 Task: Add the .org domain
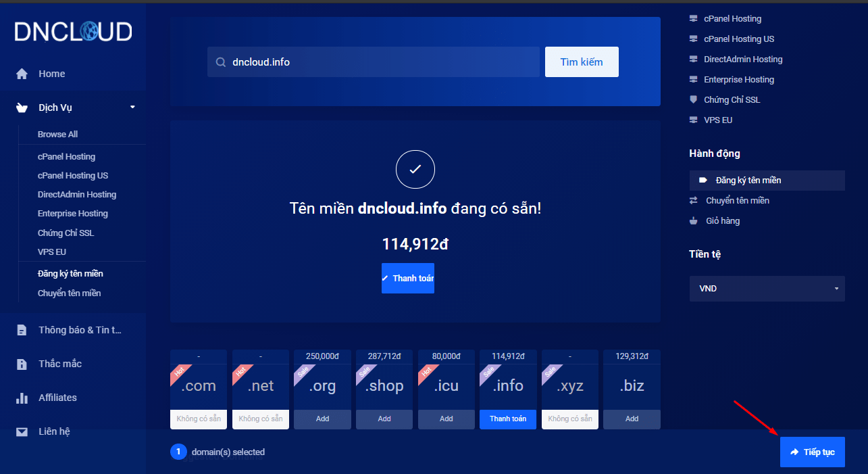pyautogui.click(x=322, y=419)
